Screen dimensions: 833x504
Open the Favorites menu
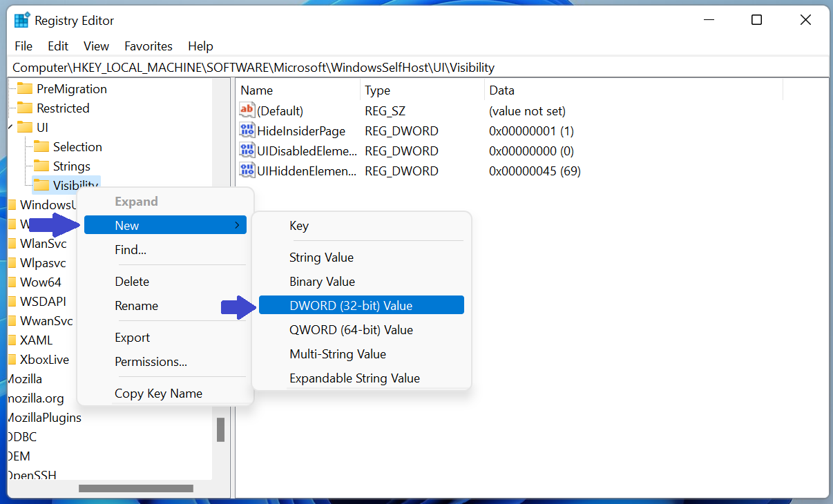[x=148, y=46]
